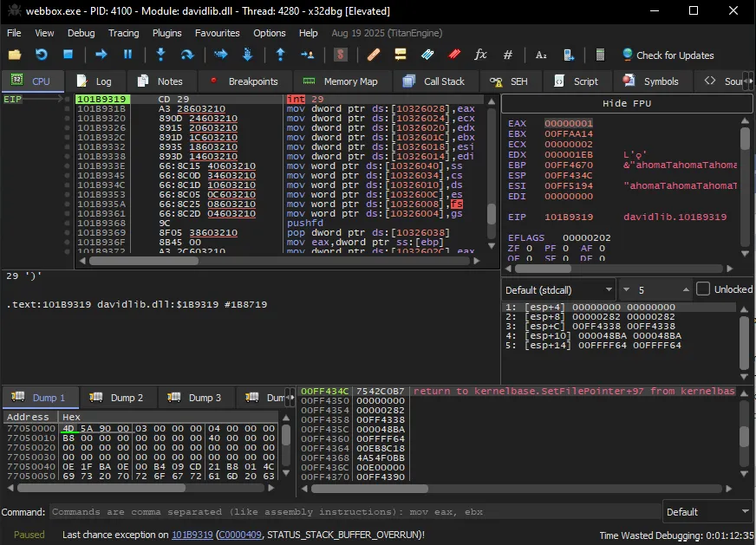
Task: Open the Scylla 'S' plugin icon
Action: coord(341,55)
